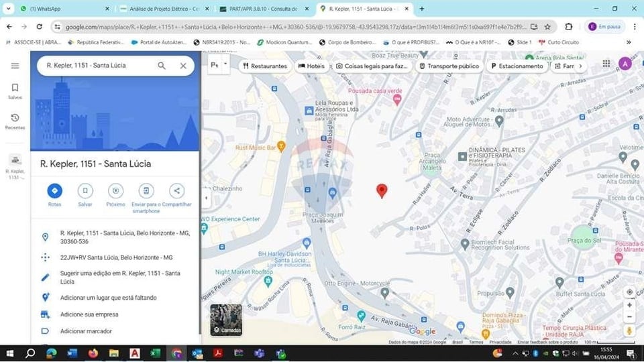
Task: Show more bookmarks chevron
Action: click(x=629, y=42)
